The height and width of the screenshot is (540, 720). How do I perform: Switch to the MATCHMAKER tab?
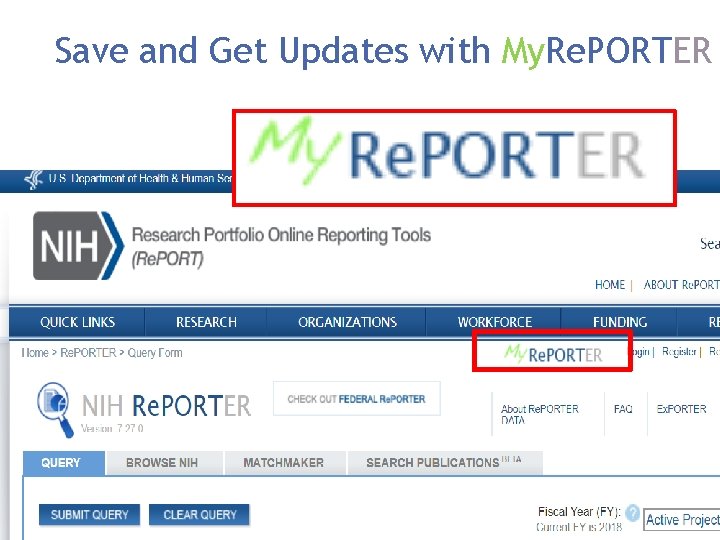283,463
